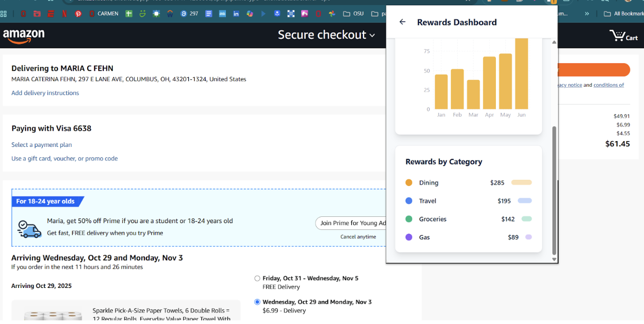The image size is (644, 324).
Task: Click the Dining orange category dot
Action: pos(409,182)
